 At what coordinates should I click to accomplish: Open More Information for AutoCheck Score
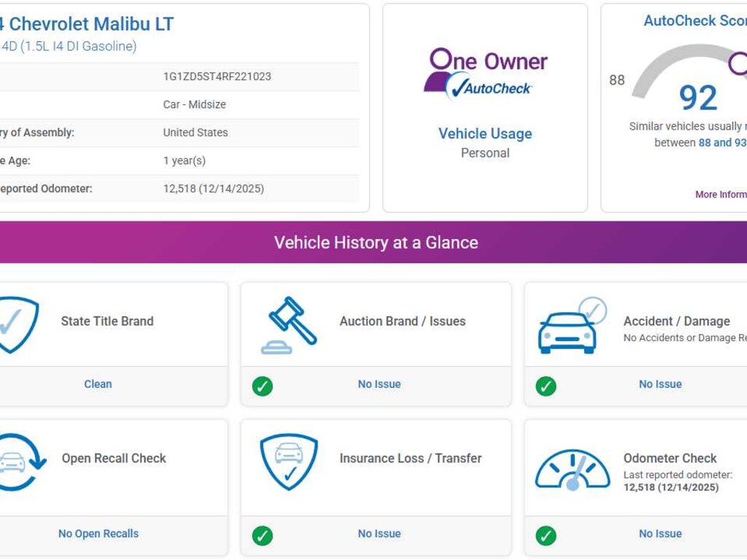[x=721, y=195]
